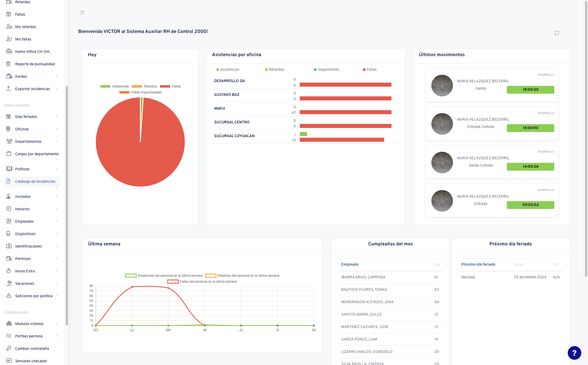Open Sensores checador link
The image size is (588, 365).
click(32, 361)
